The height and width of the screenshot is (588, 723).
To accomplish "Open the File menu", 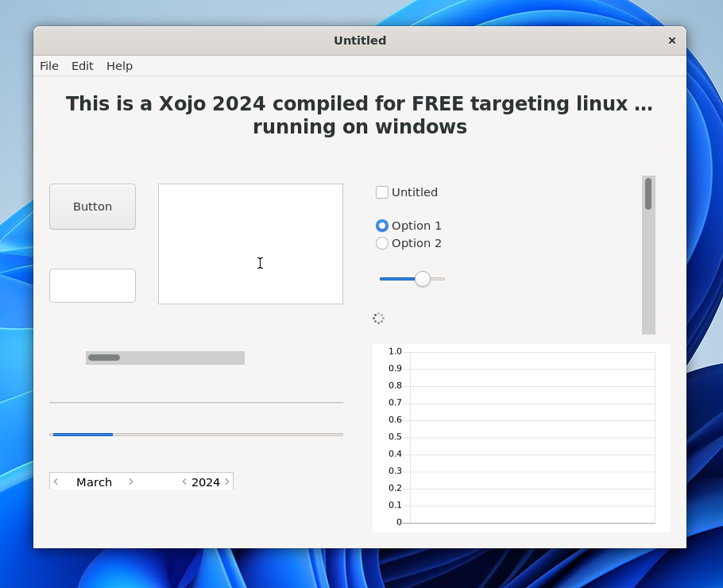I will [49, 66].
